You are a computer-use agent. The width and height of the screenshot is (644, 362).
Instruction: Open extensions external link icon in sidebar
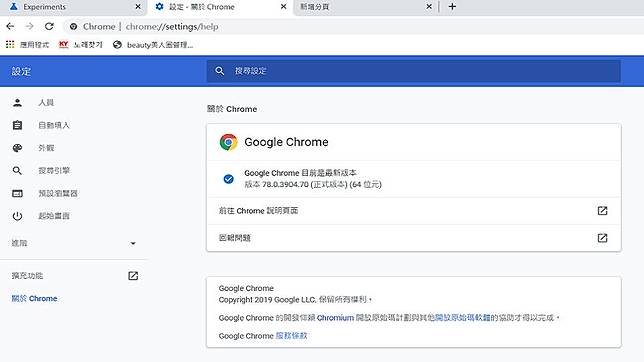point(133,276)
